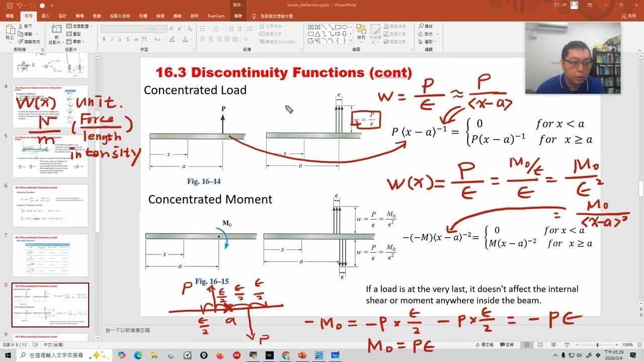Expand the shapes gallery More arrow
The width and height of the screenshot is (644, 362).
[351, 40]
